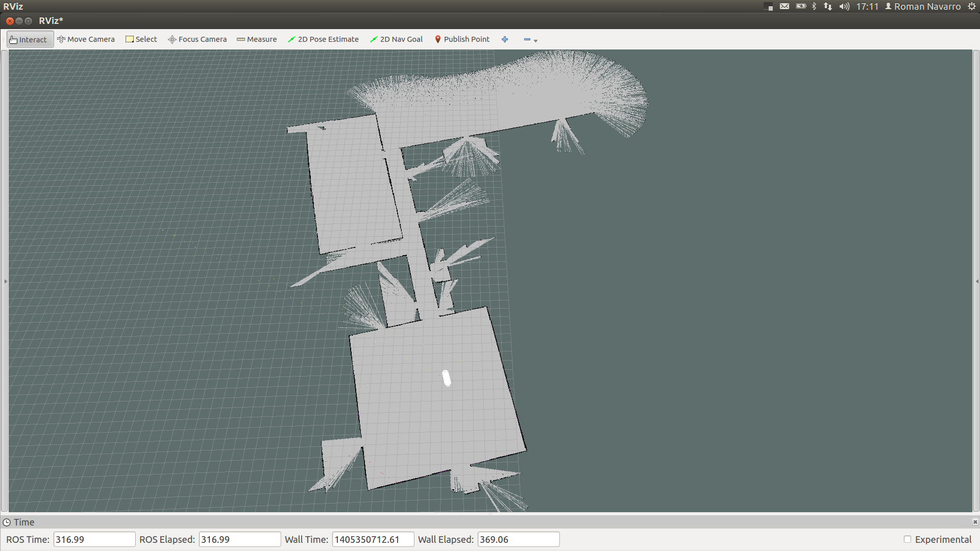This screenshot has width=980, height=551.
Task: Select the Interact tool in RViz
Action: click(28, 39)
